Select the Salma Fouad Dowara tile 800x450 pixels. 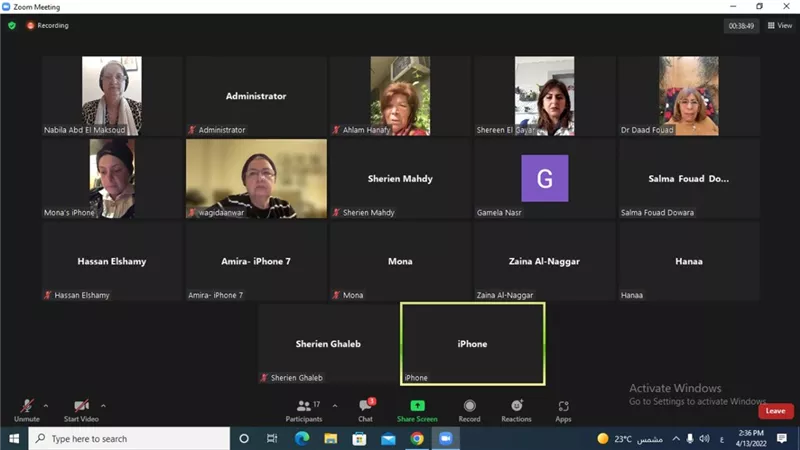click(689, 179)
